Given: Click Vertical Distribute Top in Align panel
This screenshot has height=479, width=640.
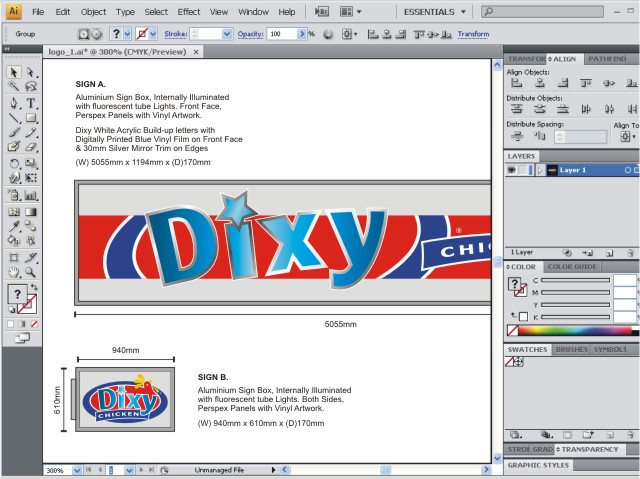Looking at the screenshot, I should click(517, 109).
